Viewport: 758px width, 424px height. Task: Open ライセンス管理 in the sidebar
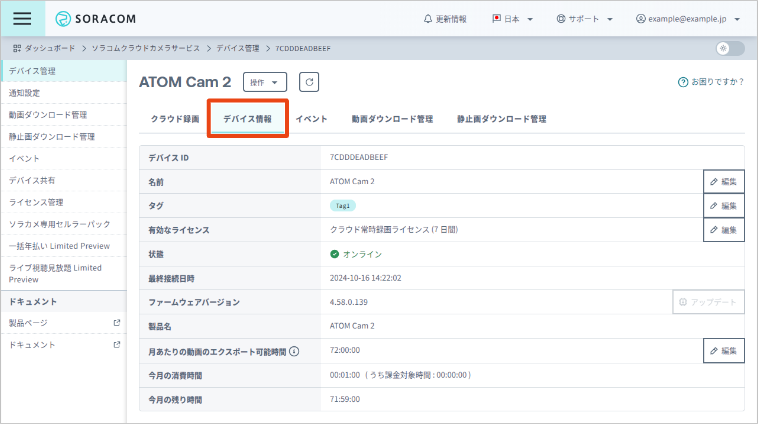pyautogui.click(x=63, y=202)
